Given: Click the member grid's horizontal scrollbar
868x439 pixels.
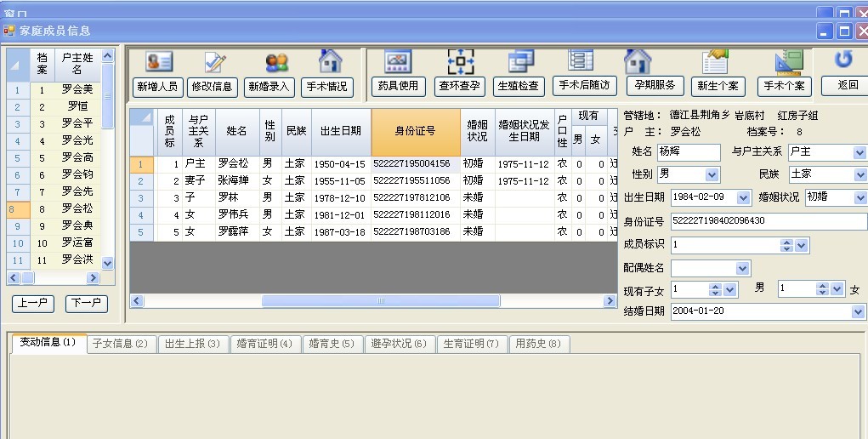Looking at the screenshot, I should (374, 301).
